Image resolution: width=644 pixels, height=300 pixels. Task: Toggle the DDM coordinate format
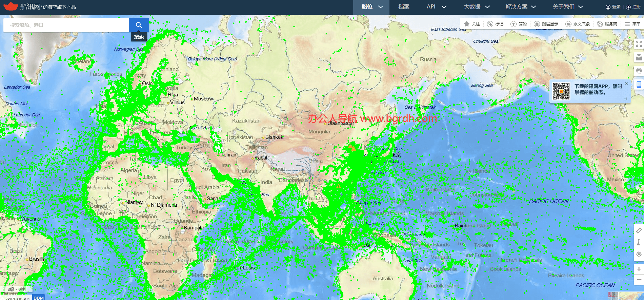[39, 298]
